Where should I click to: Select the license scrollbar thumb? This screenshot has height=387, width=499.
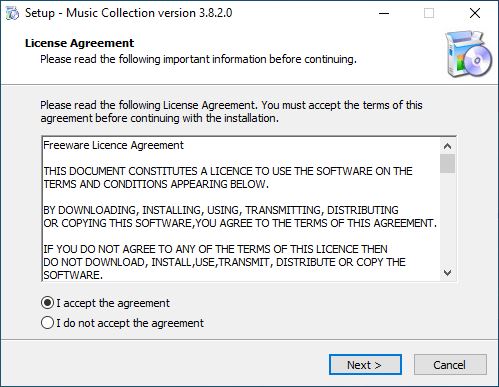coord(447,163)
